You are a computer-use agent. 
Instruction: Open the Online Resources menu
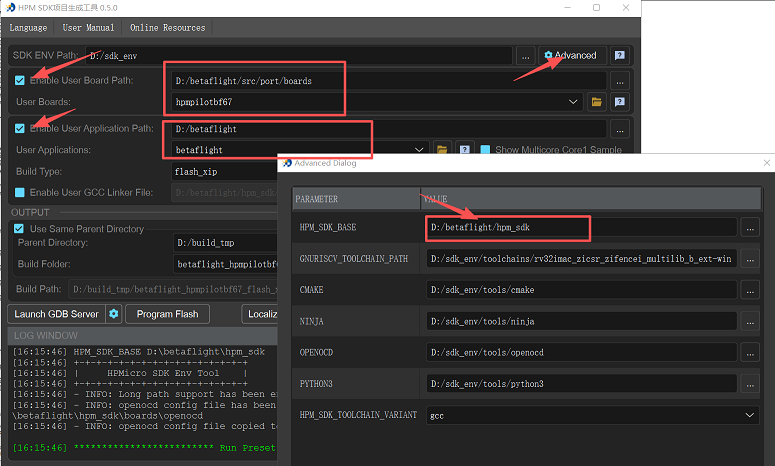tap(167, 28)
